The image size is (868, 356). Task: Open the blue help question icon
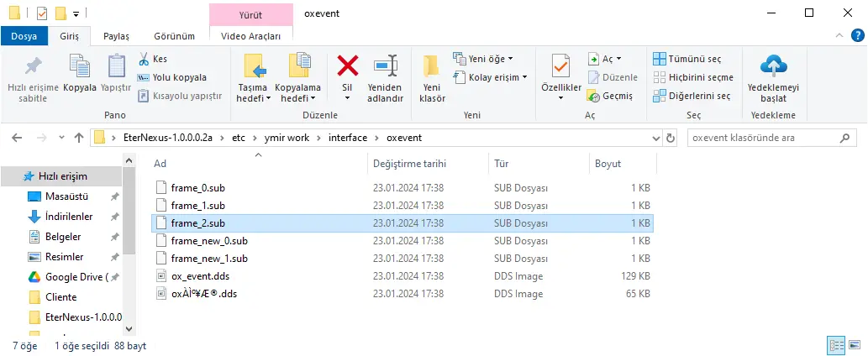coord(856,36)
